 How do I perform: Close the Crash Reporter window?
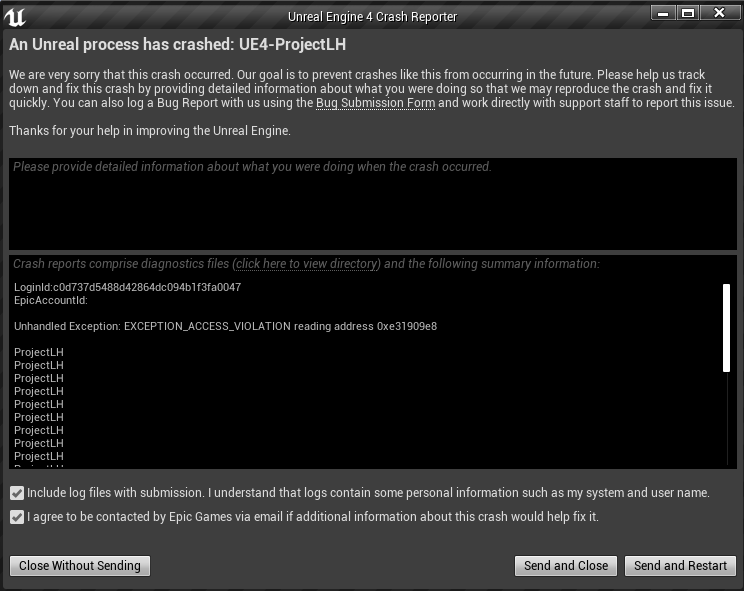pyautogui.click(x=719, y=12)
